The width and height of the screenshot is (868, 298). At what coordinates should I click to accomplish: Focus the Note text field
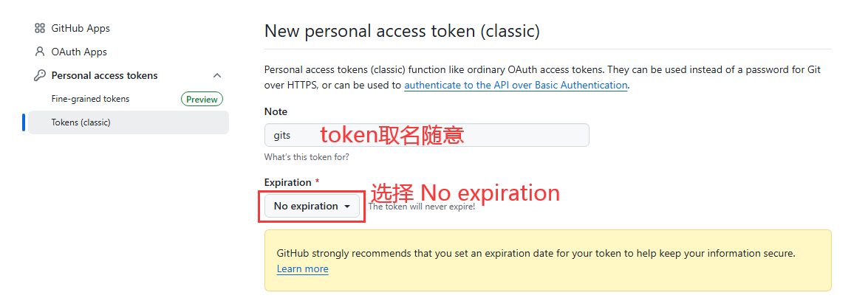426,135
